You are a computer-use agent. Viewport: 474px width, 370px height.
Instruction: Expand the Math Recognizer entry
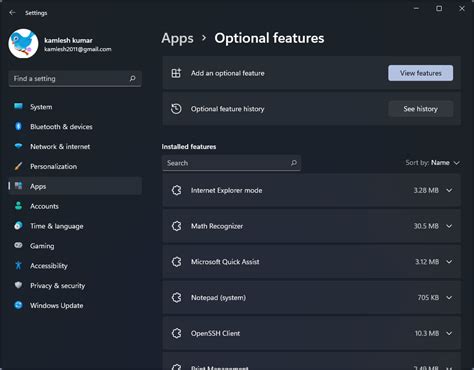(x=449, y=226)
